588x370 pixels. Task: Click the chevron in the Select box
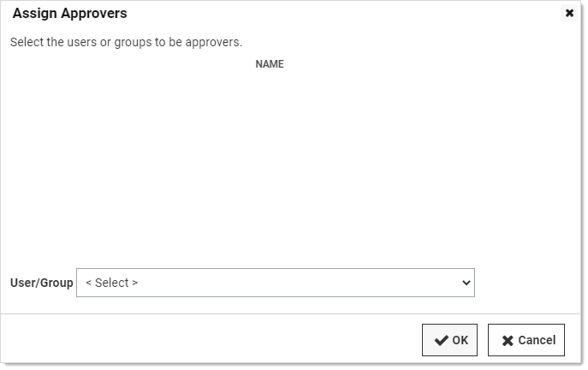point(466,283)
